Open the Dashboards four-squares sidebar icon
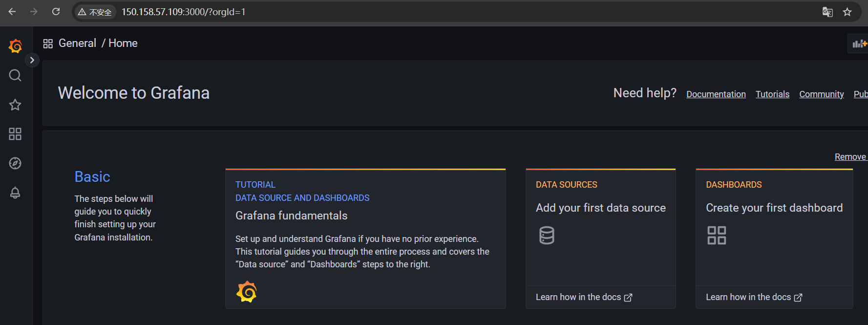 coord(15,134)
